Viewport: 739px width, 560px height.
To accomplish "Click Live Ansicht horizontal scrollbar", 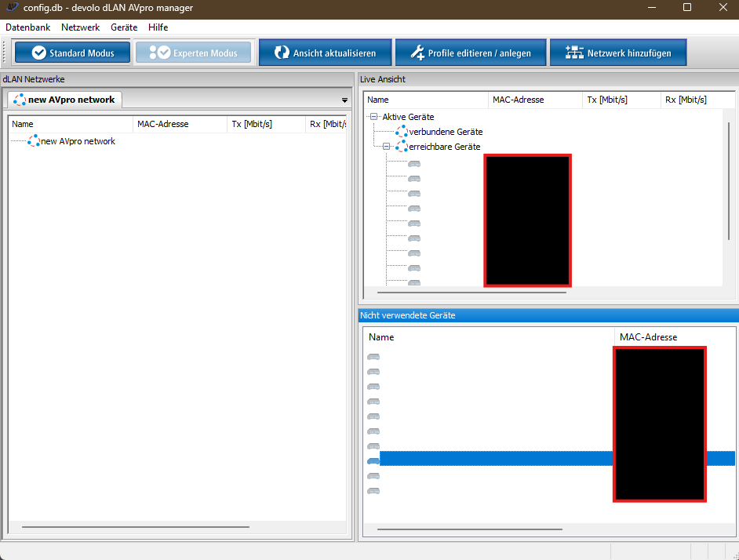I will point(471,293).
